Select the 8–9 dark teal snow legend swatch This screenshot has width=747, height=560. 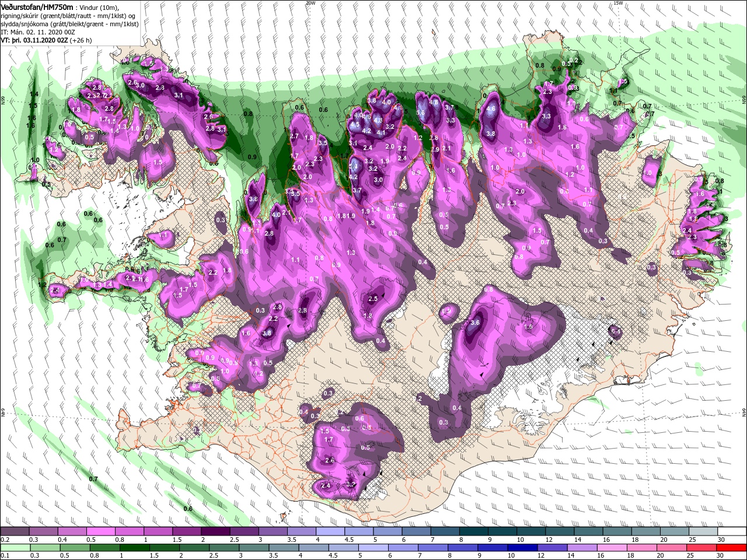click(473, 531)
